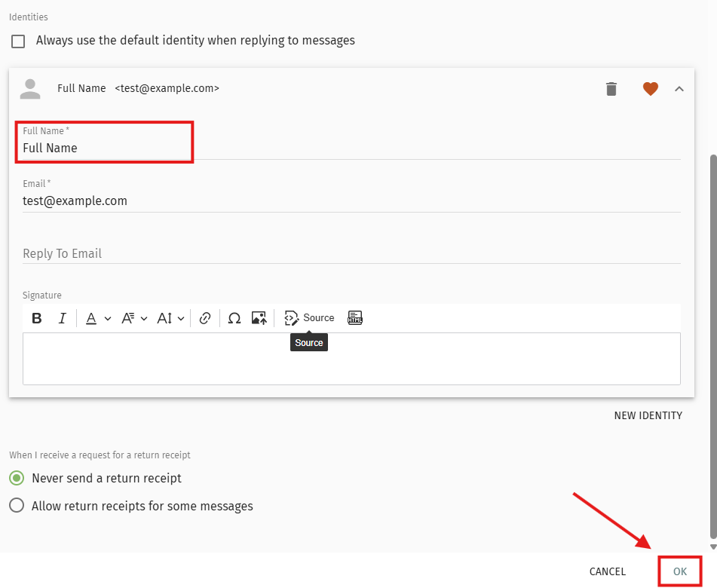Switch signature editor to Source mode
Viewport: 717px width, 588px height.
tap(309, 318)
